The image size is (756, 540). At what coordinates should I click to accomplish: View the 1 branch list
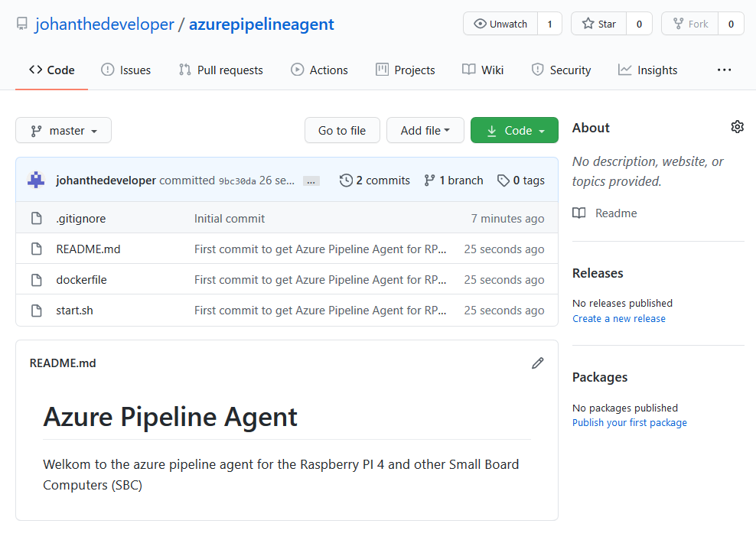tap(454, 181)
